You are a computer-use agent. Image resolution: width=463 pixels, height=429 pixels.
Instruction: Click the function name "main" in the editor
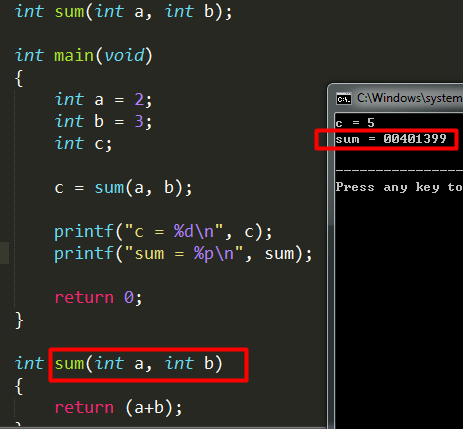74,55
